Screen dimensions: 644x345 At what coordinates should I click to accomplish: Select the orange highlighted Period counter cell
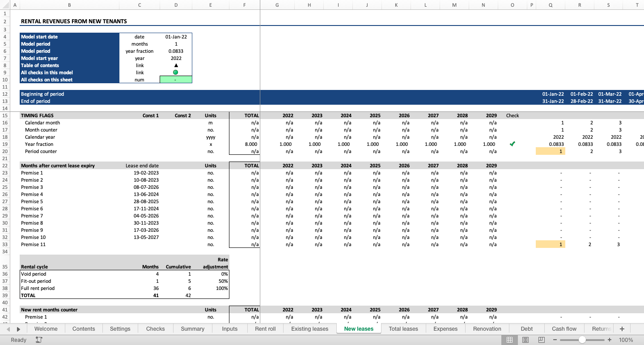click(x=551, y=151)
